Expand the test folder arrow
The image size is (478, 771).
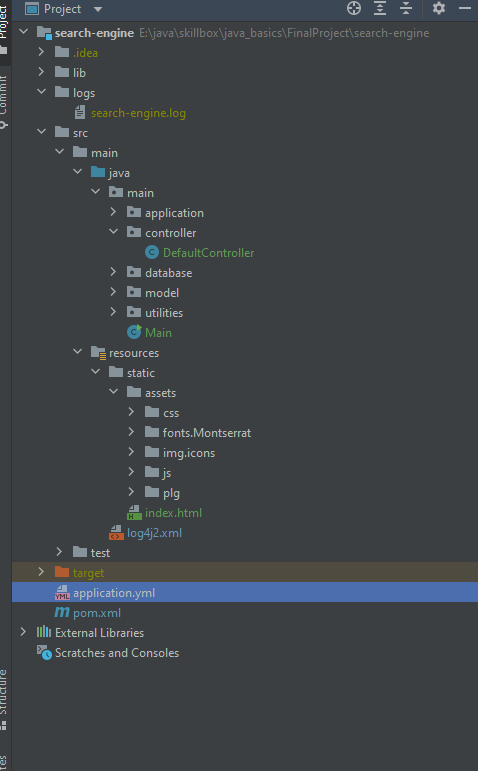point(60,552)
